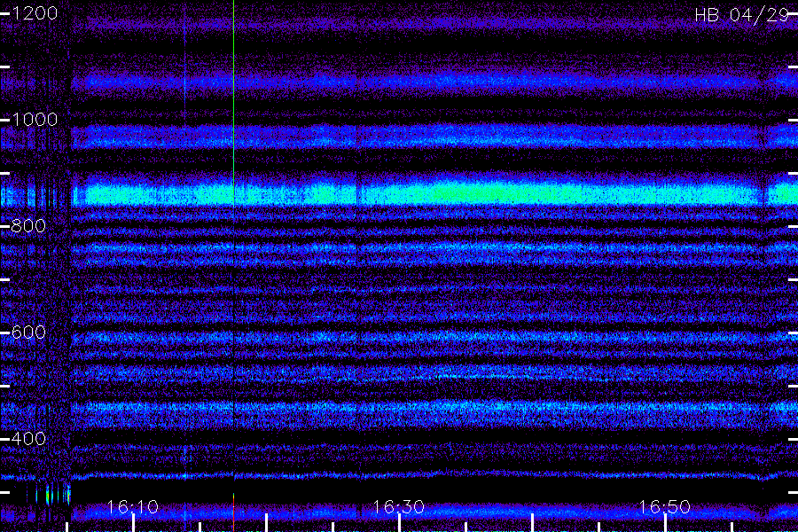Click the 1000 frequency axis label
Image resolution: width=798 pixels, height=532 pixels.
35,120
